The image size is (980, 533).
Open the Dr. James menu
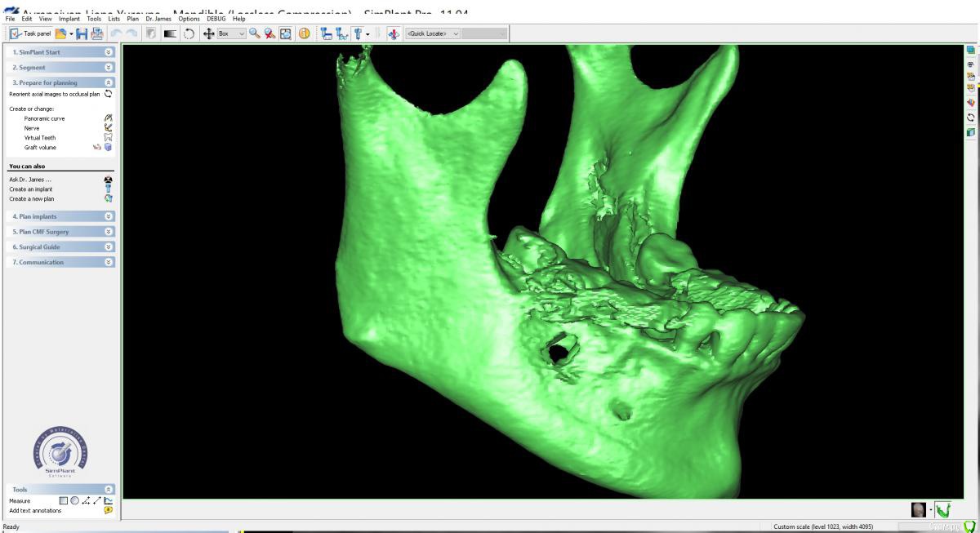coord(156,18)
